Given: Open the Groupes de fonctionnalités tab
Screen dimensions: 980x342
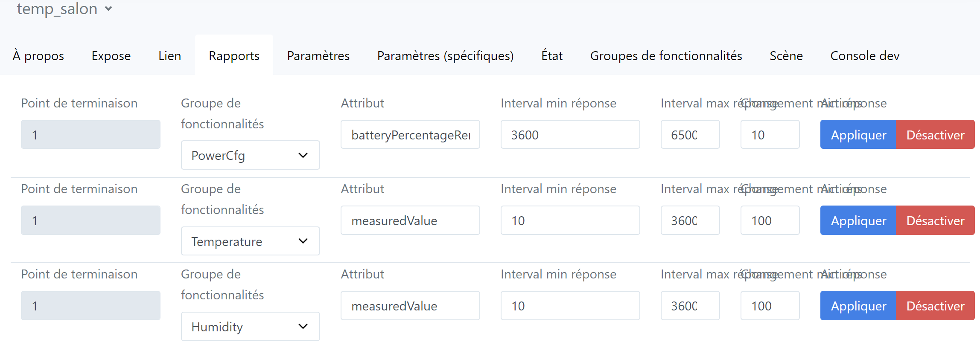Looking at the screenshot, I should pos(666,56).
